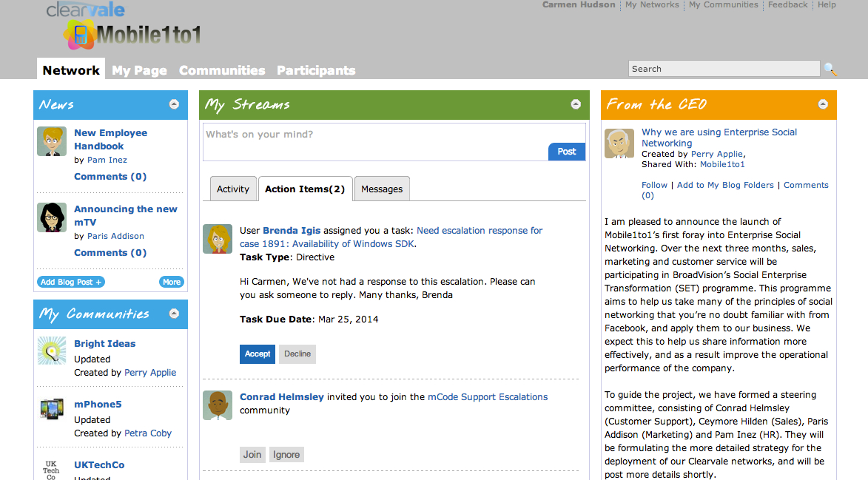This screenshot has height=480, width=868.
Task: Open the Messages stream tab
Action: click(x=382, y=189)
